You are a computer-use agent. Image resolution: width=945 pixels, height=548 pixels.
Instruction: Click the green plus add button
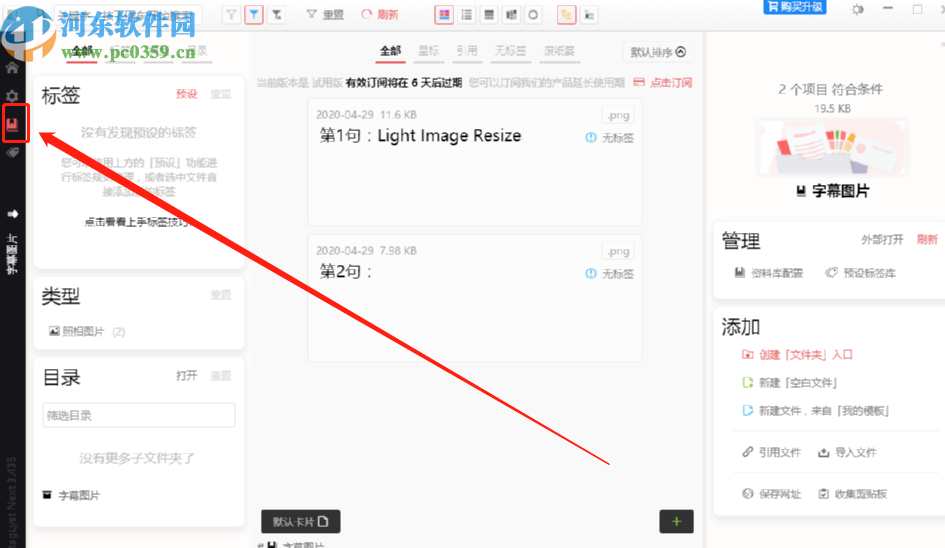(676, 521)
